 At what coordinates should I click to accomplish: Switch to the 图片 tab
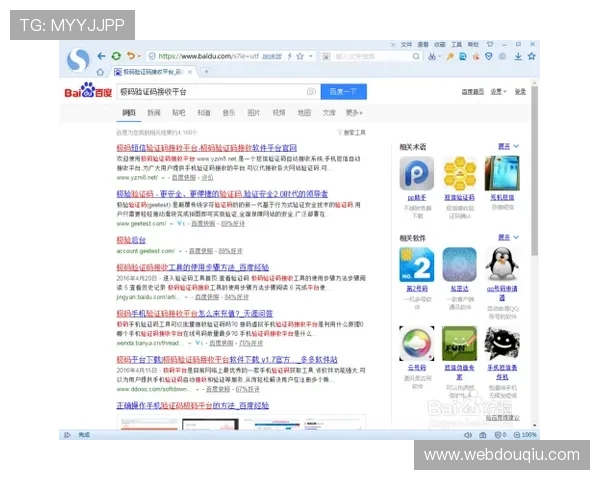[x=254, y=113]
